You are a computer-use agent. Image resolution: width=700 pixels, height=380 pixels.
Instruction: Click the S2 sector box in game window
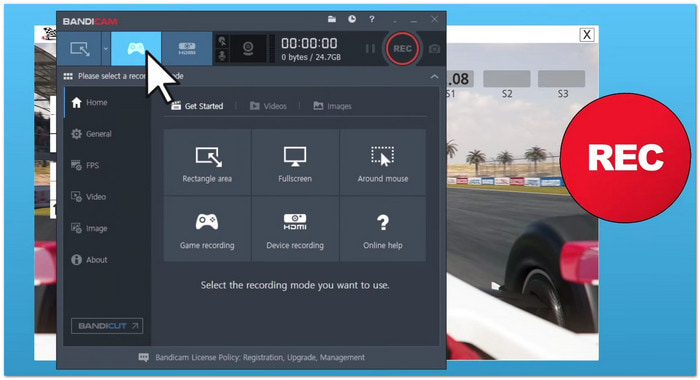pyautogui.click(x=507, y=79)
